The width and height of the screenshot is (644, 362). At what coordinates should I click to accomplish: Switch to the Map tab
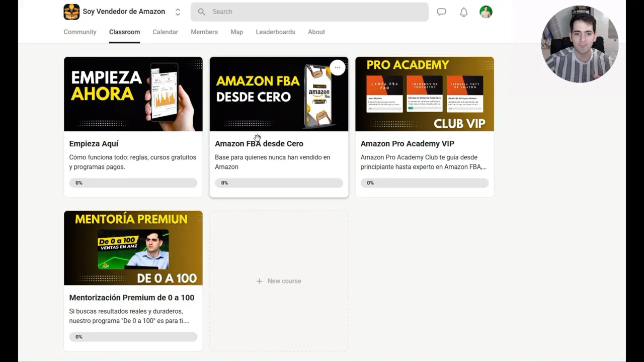(x=237, y=32)
